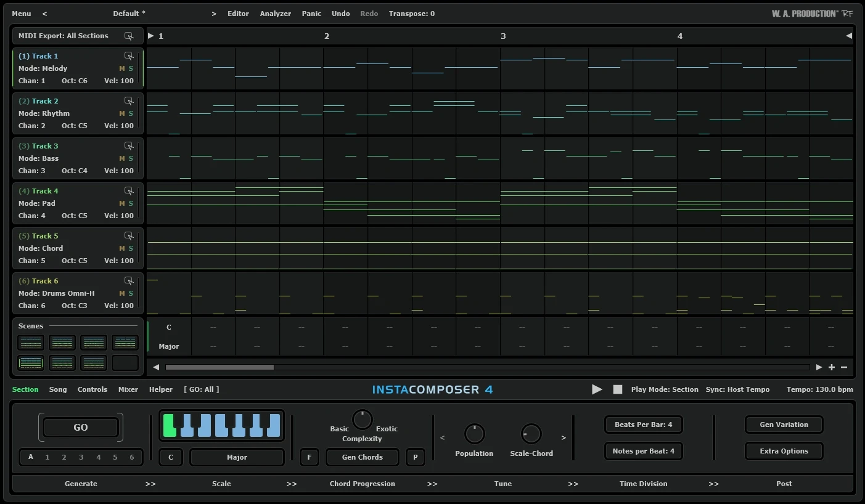Click the Complexity knob
This screenshot has width=865, height=504.
363,420
